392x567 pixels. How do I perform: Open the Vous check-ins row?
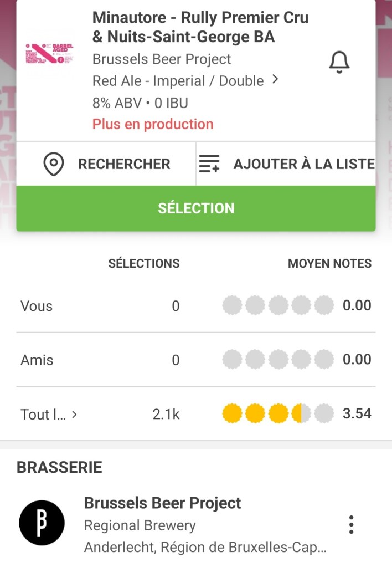[37, 306]
